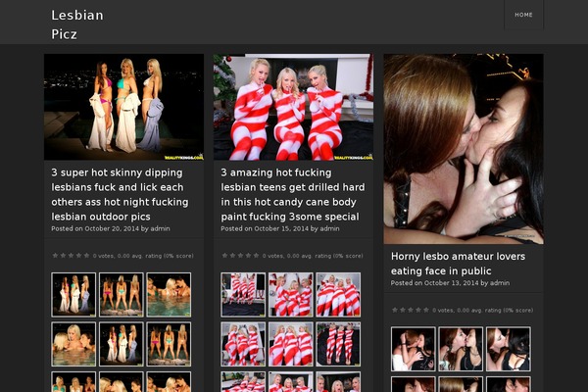Click admin author link on October 13 post
The image size is (588, 392).
(x=499, y=283)
